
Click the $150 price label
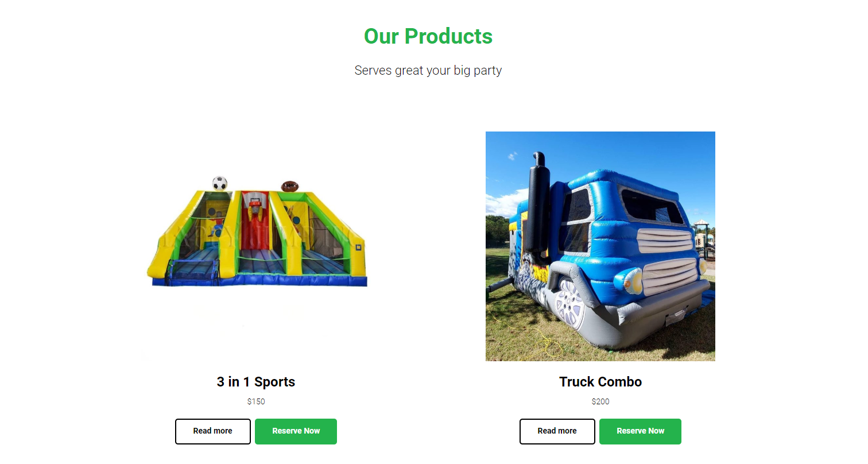point(256,401)
